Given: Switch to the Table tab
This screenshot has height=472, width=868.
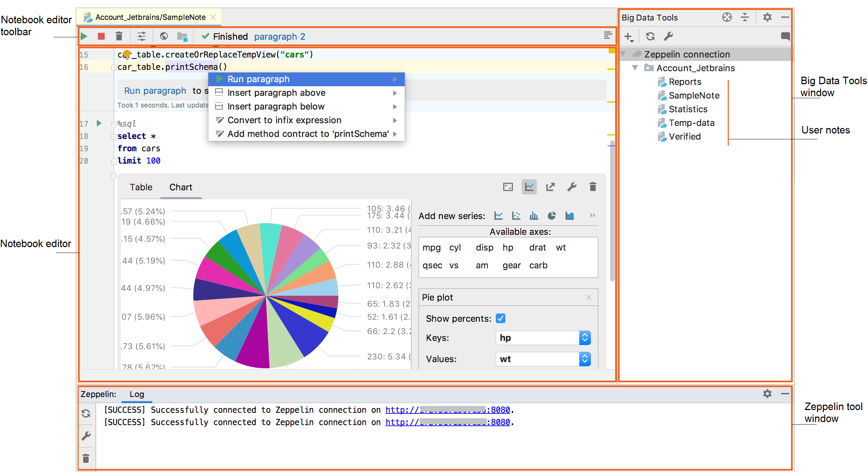Looking at the screenshot, I should tap(141, 187).
